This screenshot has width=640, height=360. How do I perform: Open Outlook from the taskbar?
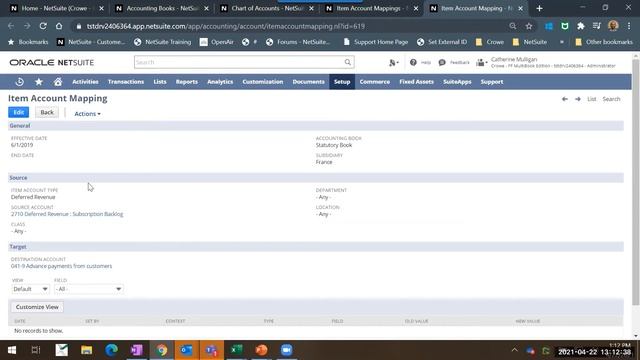click(187, 350)
